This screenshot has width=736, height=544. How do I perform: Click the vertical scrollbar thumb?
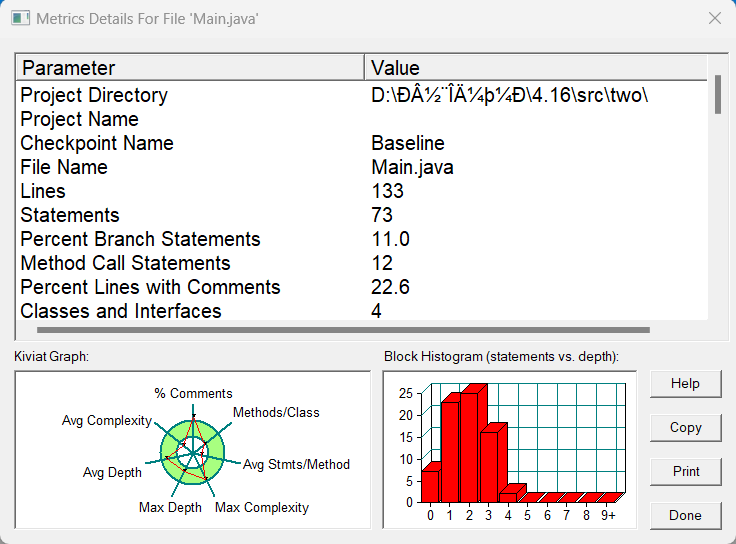pyautogui.click(x=718, y=94)
